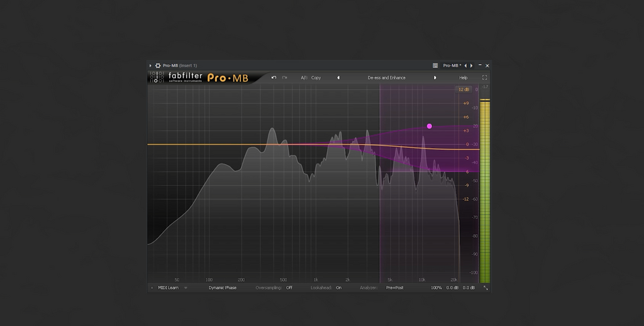Click the Copy button

click(x=316, y=77)
